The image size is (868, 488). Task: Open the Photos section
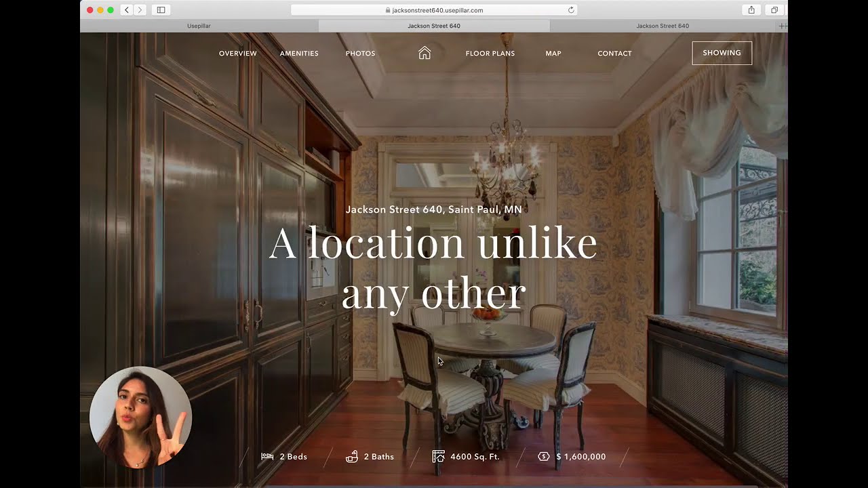point(360,54)
